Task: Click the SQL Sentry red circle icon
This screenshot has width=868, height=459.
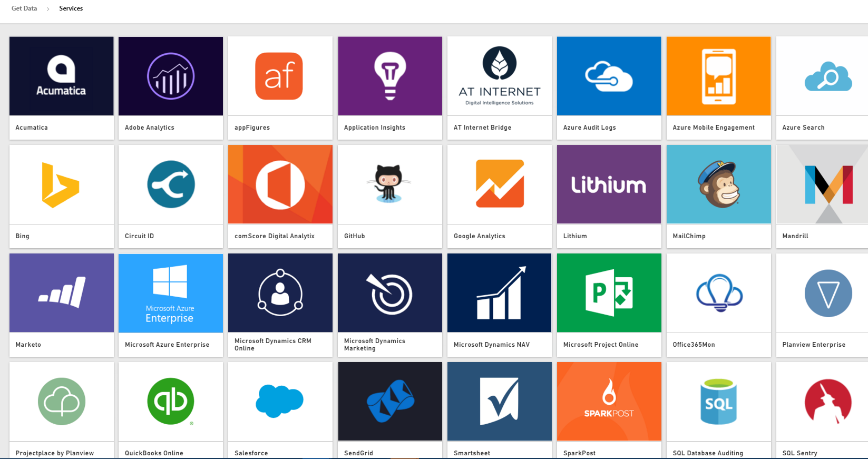Action: pyautogui.click(x=828, y=402)
